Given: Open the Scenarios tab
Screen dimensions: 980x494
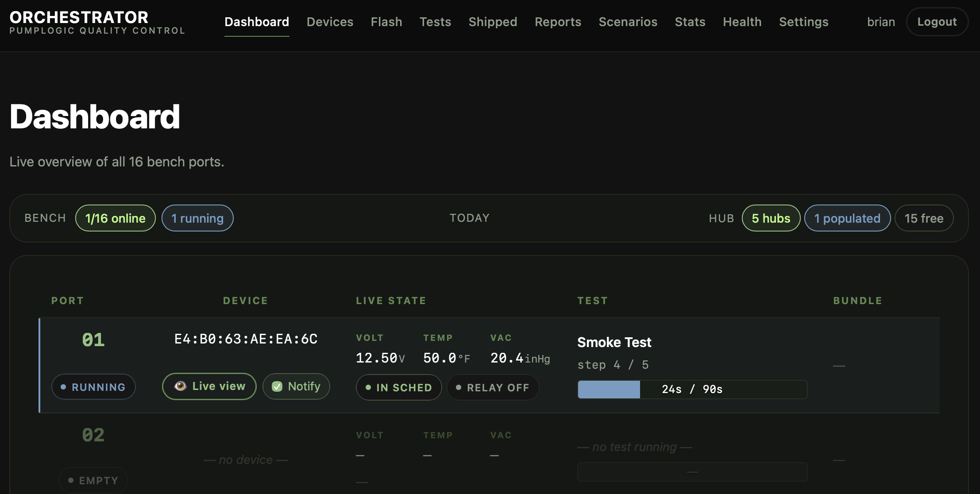Looking at the screenshot, I should click(628, 22).
